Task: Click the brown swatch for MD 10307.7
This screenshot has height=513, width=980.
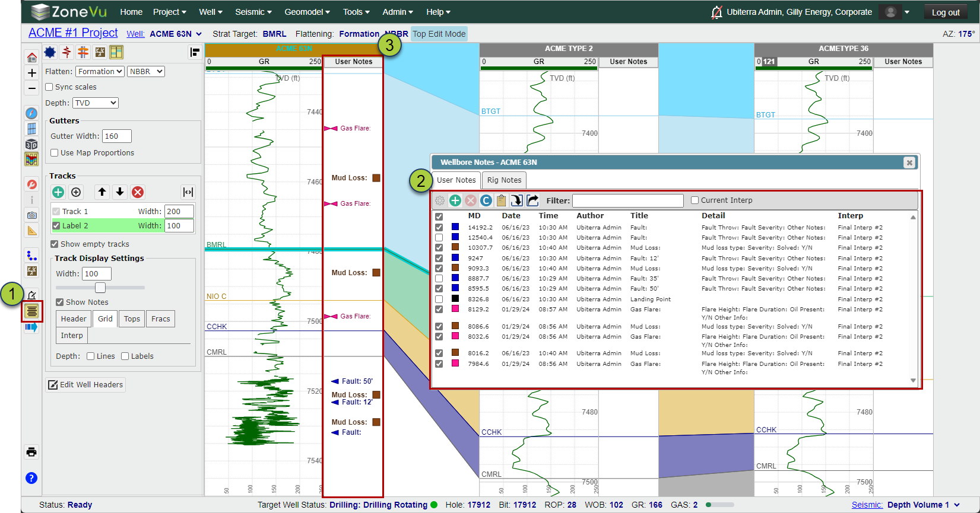Action: coord(455,247)
